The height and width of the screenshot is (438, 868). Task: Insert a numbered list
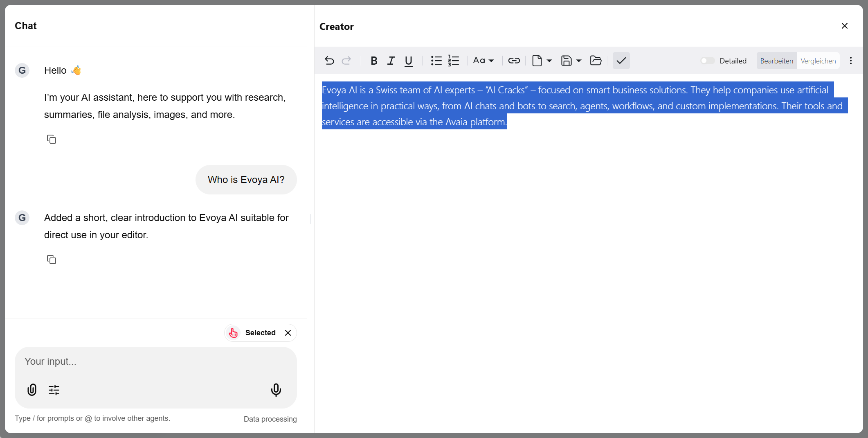[x=454, y=61]
